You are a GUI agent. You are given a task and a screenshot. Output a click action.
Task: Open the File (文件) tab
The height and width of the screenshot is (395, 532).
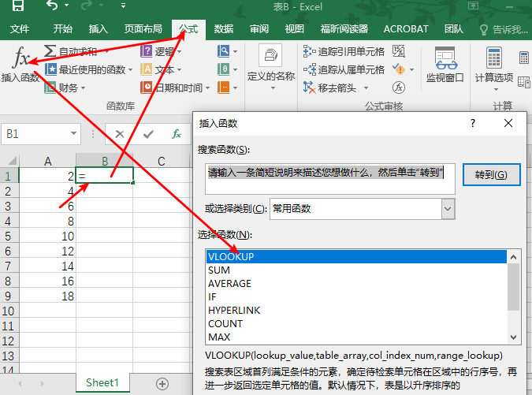[20, 29]
